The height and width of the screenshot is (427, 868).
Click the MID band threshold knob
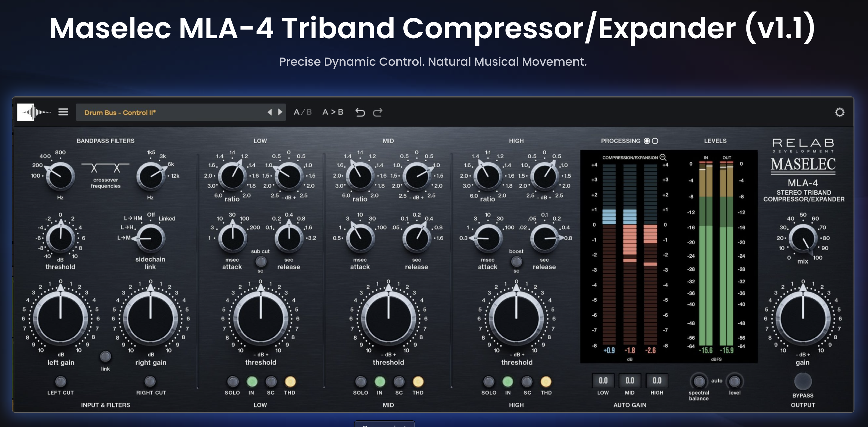point(389,319)
